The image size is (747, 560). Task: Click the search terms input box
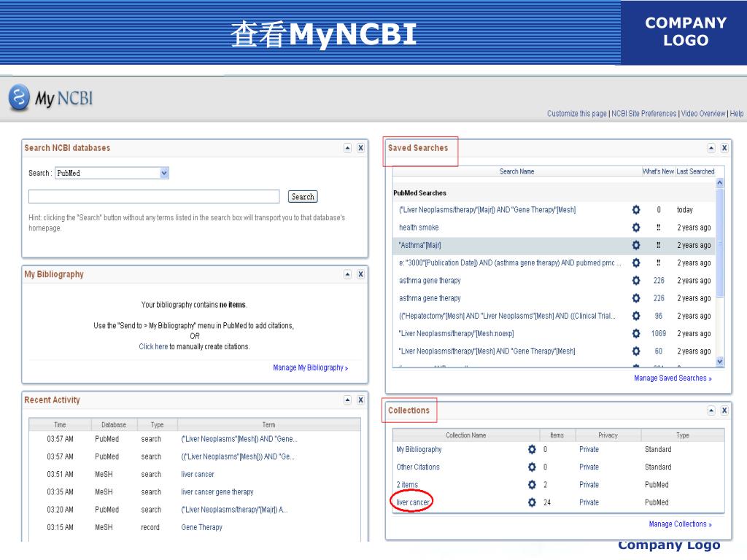pos(154,197)
